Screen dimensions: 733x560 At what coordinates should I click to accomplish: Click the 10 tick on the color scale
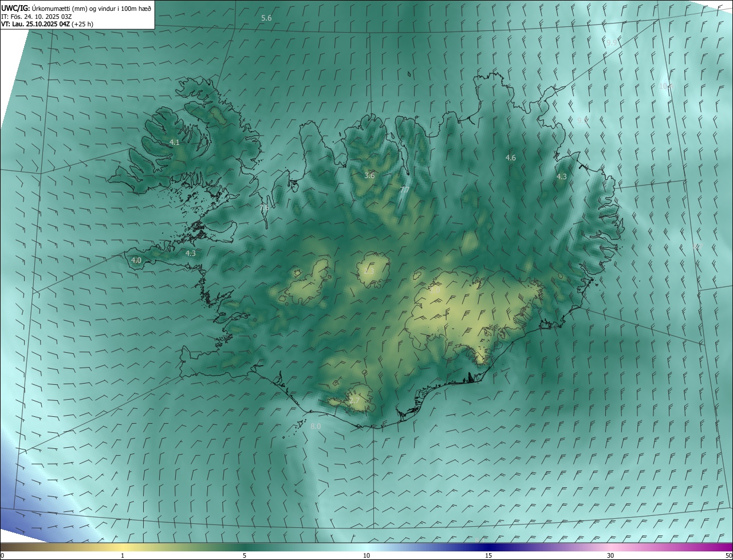(366, 555)
